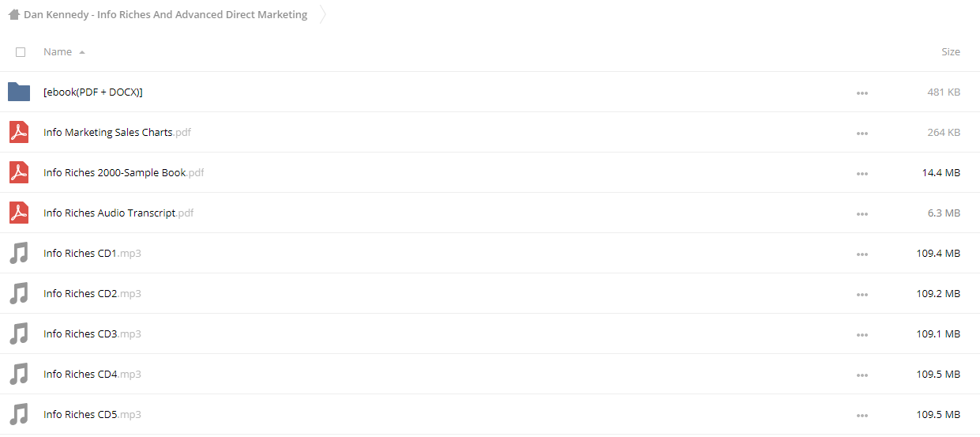This screenshot has width=980, height=437.
Task: Click PDF icon for Info Marketing Sales Charts
Action: point(19,132)
